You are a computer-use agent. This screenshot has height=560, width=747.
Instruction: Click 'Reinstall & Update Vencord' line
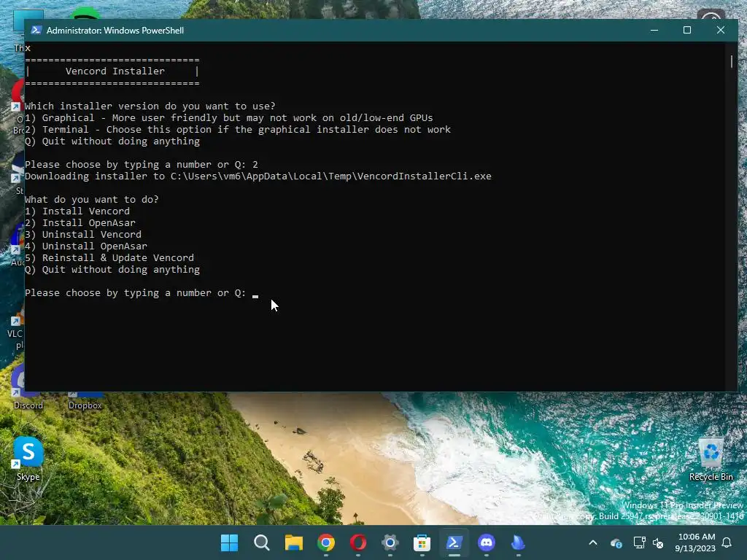(109, 257)
